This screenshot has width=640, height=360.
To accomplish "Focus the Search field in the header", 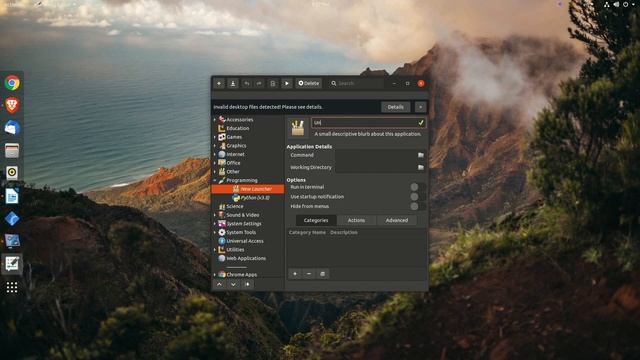I will (x=356, y=83).
